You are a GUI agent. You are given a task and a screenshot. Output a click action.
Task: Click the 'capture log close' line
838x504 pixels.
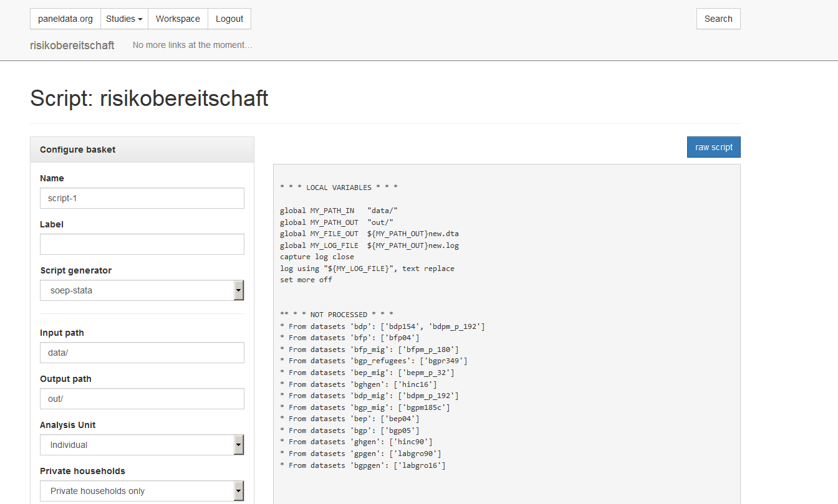(317, 257)
